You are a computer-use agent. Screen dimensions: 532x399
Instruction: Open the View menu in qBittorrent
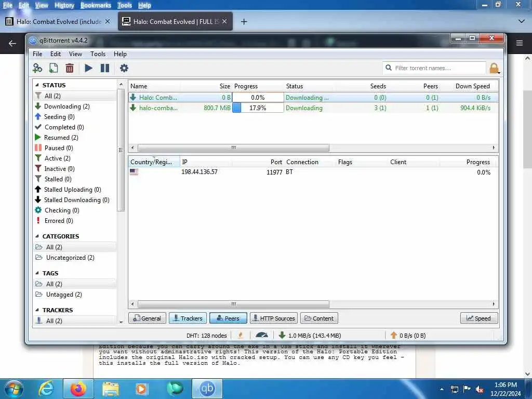coord(75,54)
